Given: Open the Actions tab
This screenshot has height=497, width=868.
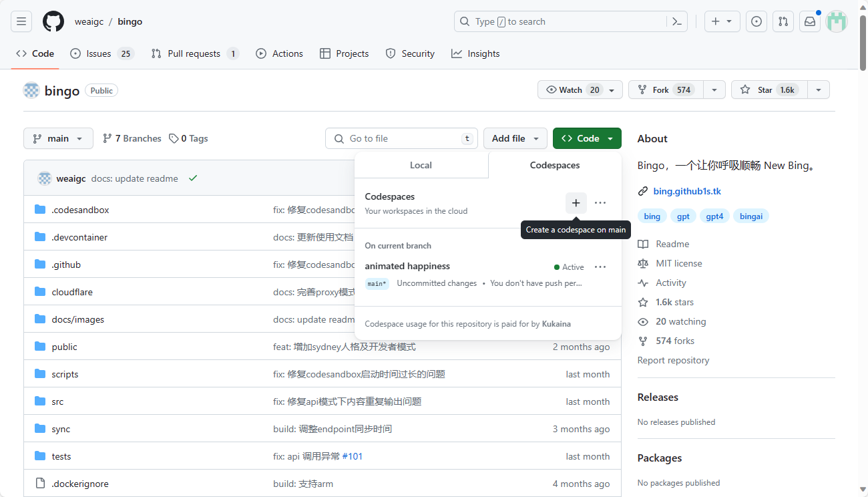Looking at the screenshot, I should tap(279, 53).
